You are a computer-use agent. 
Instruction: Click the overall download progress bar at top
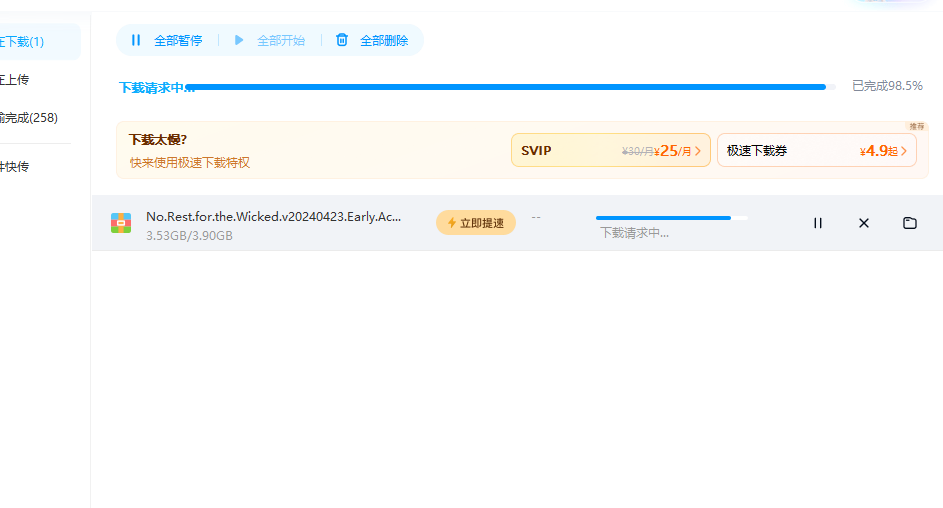pos(505,87)
